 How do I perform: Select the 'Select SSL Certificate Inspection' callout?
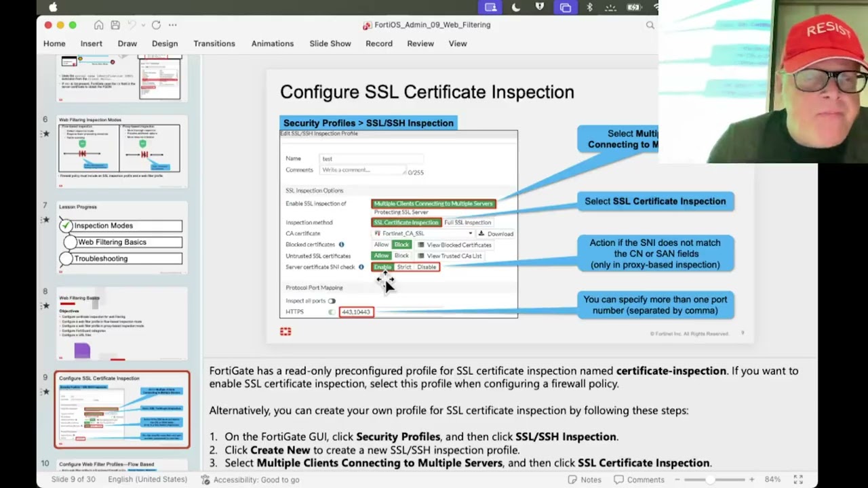point(655,201)
